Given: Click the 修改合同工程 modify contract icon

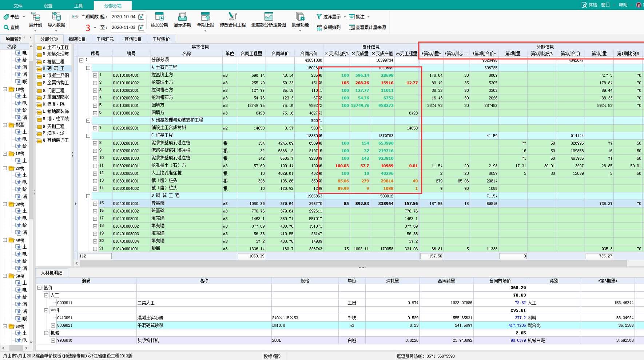Looking at the screenshot, I should click(232, 16).
